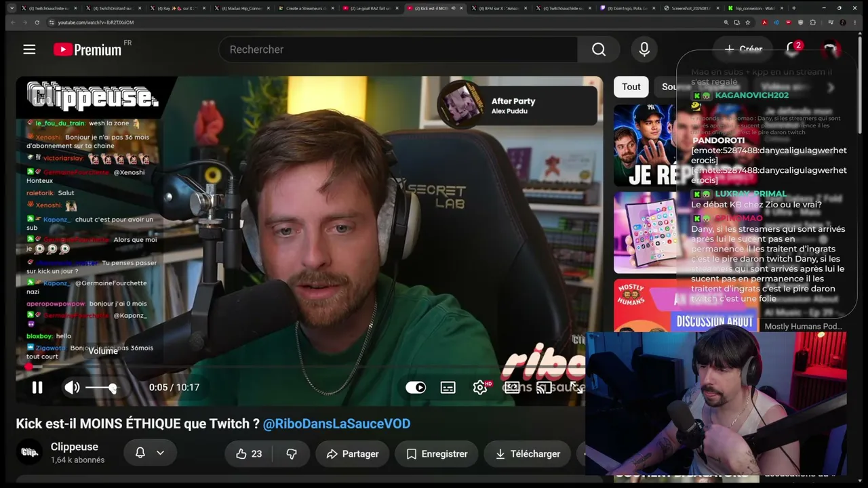Switch to theater mode
Image resolution: width=868 pixels, height=488 pixels.
click(x=512, y=387)
